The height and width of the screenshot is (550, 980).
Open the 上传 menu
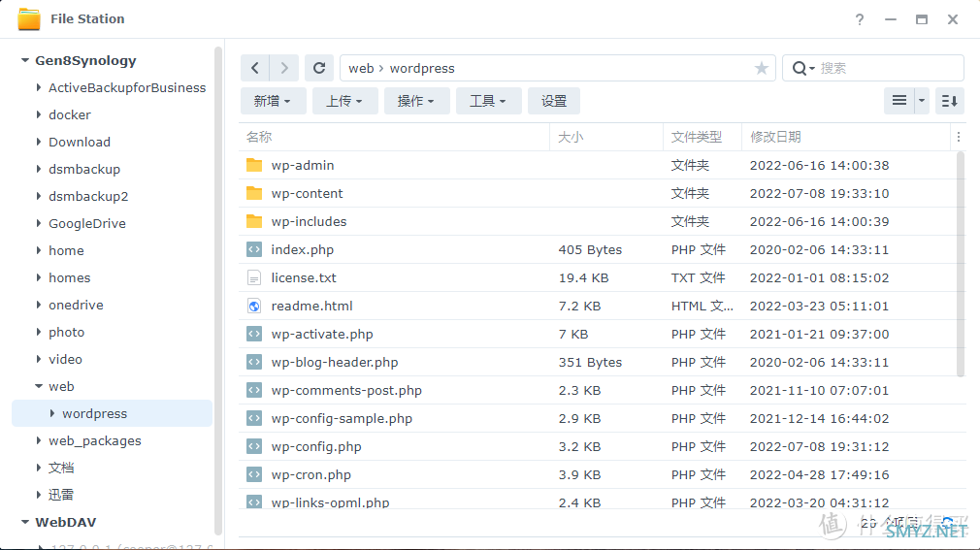[x=345, y=101]
